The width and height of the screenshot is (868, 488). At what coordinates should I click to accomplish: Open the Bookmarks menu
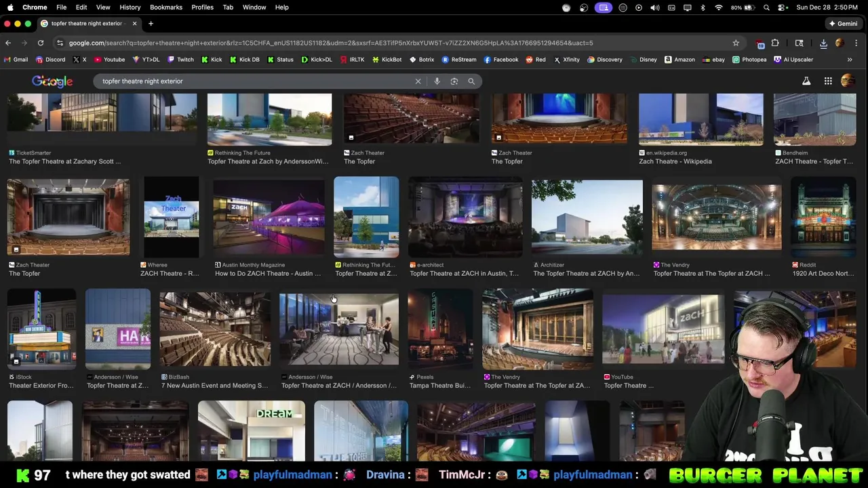tap(166, 7)
